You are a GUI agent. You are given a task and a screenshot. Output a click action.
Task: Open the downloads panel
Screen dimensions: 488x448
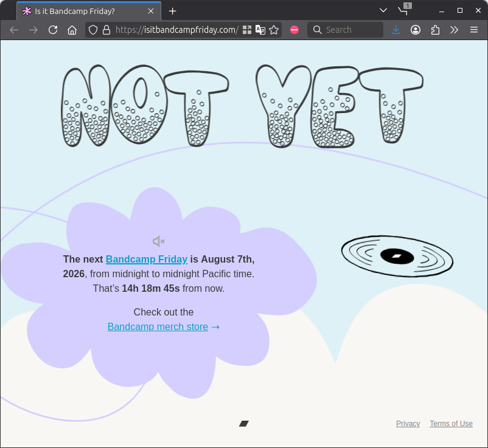tap(396, 30)
